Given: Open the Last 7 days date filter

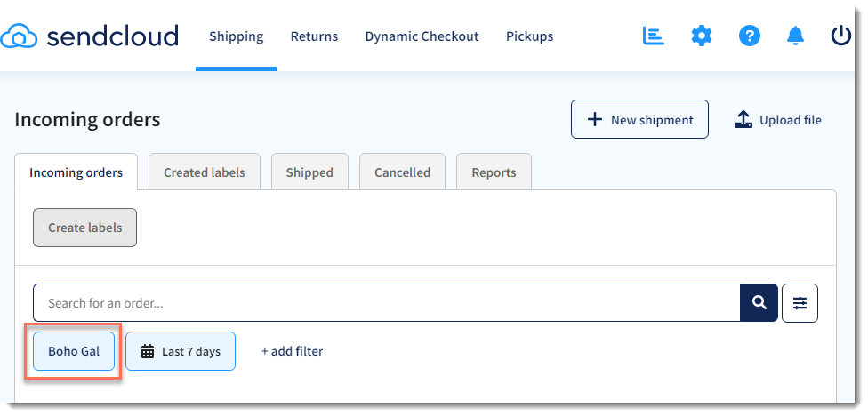Looking at the screenshot, I should pyautogui.click(x=181, y=351).
